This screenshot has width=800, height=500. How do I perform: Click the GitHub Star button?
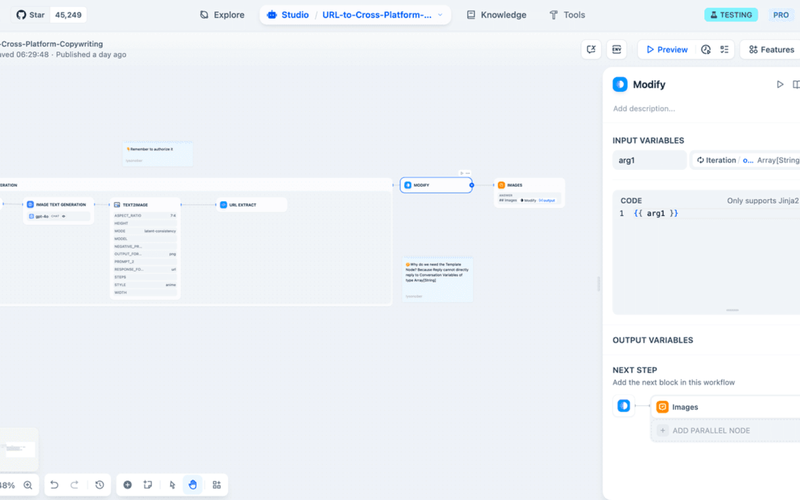tap(31, 15)
